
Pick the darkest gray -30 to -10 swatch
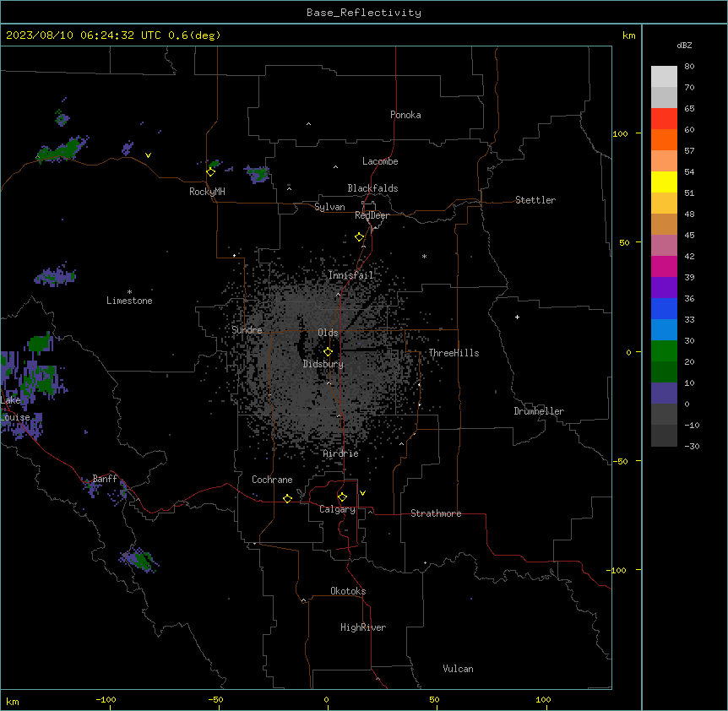(x=664, y=436)
